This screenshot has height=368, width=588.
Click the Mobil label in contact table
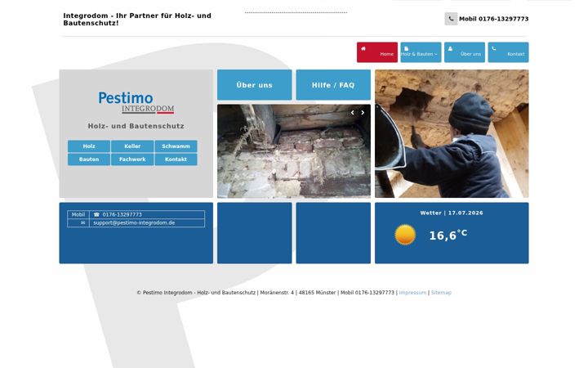pos(78,214)
